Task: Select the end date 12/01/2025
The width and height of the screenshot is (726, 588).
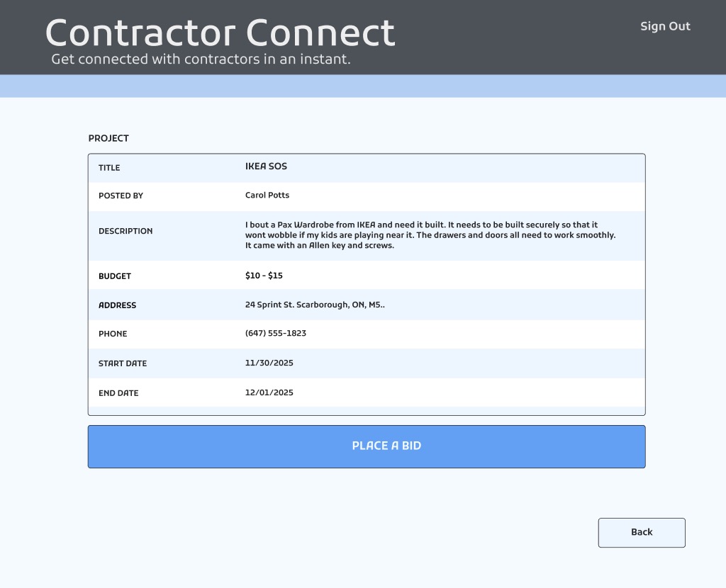Action: pyautogui.click(x=269, y=393)
